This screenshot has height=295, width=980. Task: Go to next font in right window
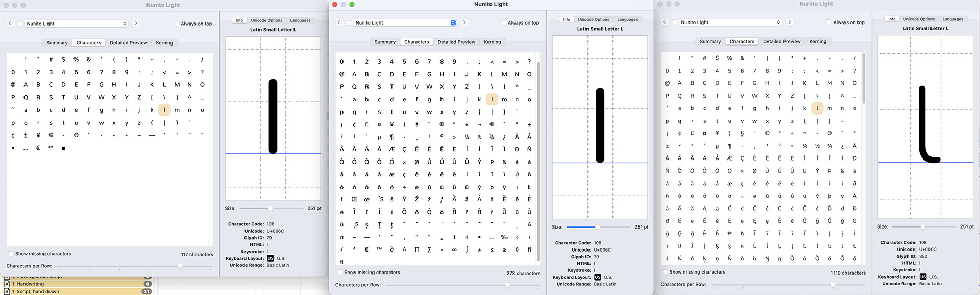point(790,22)
